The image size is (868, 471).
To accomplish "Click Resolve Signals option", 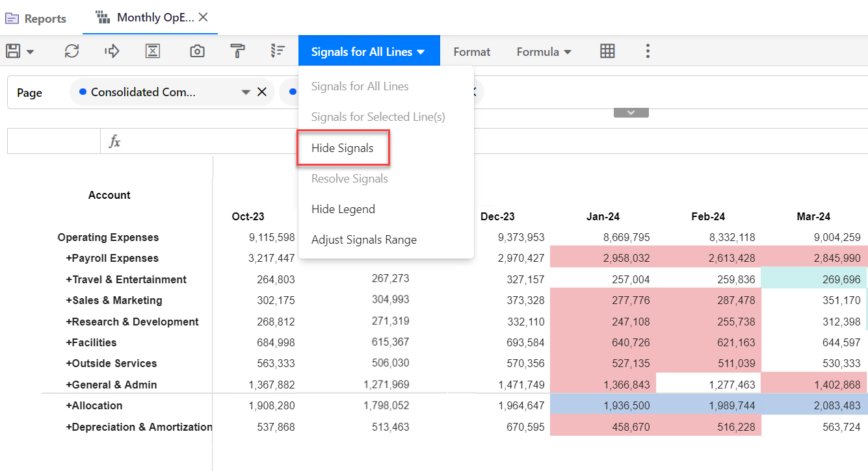I will tap(350, 178).
